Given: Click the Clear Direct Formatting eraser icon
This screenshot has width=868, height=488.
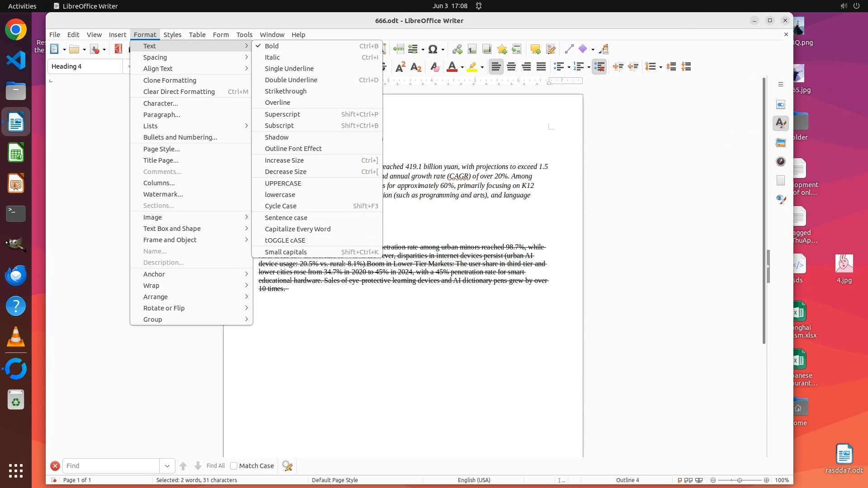Looking at the screenshot, I should pyautogui.click(x=434, y=67).
